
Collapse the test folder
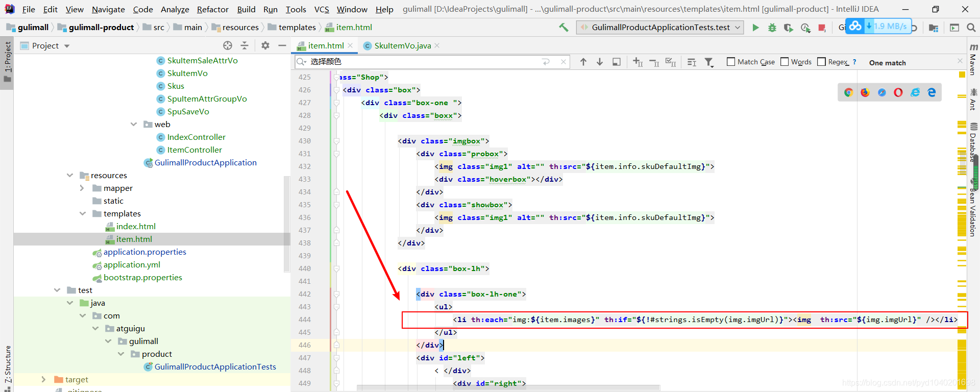pos(57,290)
